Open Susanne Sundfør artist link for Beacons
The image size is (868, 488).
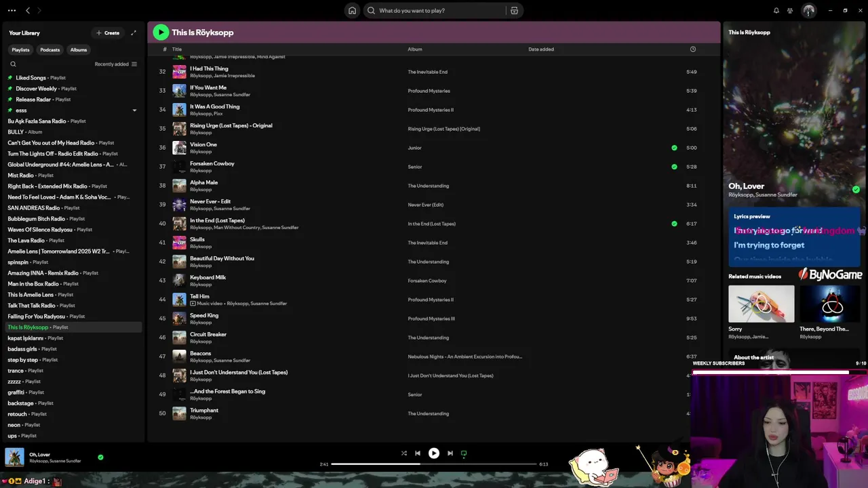pos(232,361)
